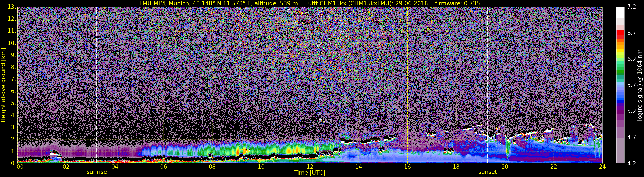The height and width of the screenshot is (177, 644).
Task: Click the '2.' height tick label
Action: tap(13, 139)
